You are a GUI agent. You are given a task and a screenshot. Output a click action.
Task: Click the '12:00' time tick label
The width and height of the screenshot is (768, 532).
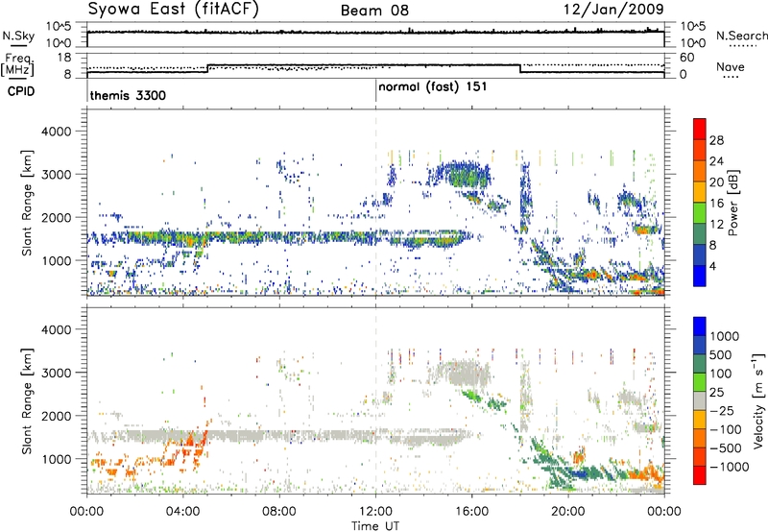375,512
